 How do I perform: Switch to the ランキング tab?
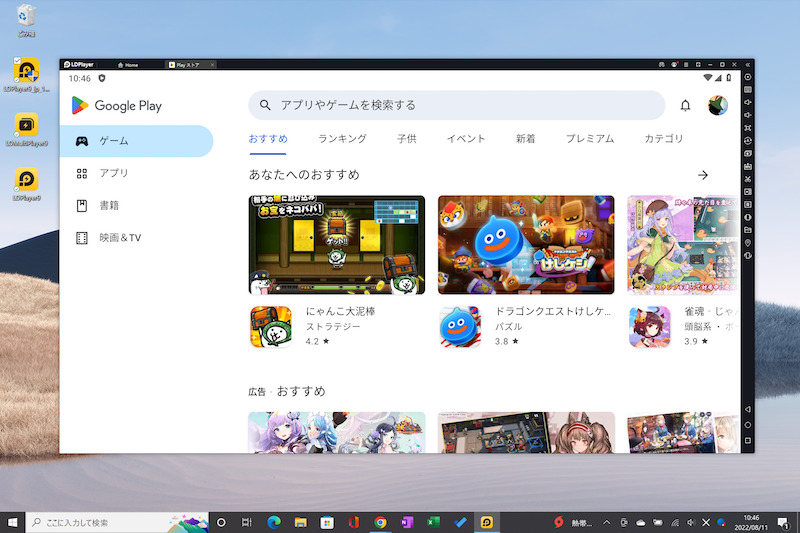pyautogui.click(x=342, y=139)
